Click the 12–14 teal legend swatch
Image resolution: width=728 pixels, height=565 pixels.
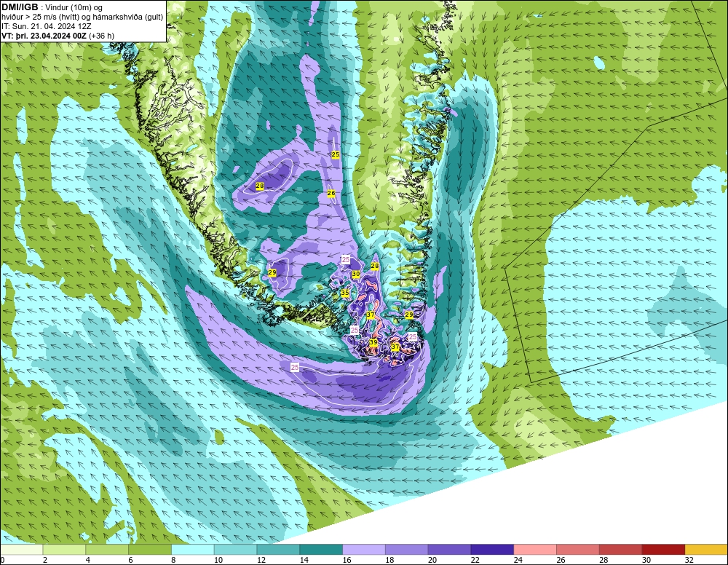tap(277, 550)
